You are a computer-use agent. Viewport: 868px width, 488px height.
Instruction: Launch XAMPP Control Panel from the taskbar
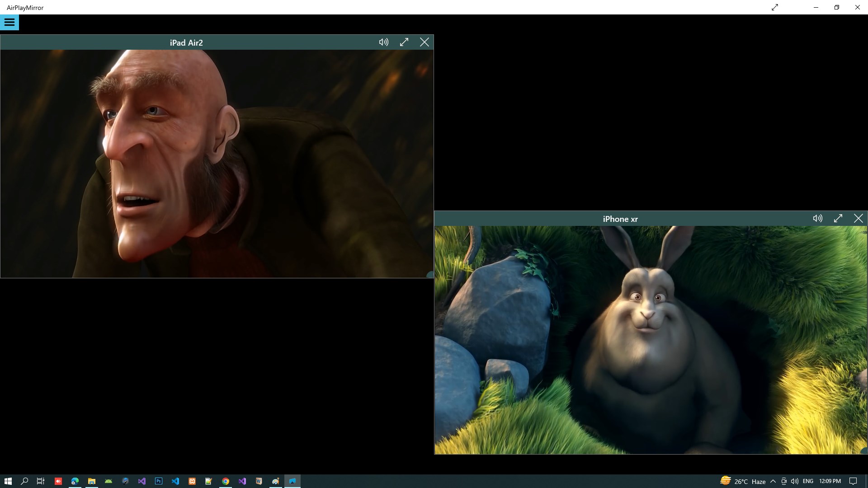(192, 481)
